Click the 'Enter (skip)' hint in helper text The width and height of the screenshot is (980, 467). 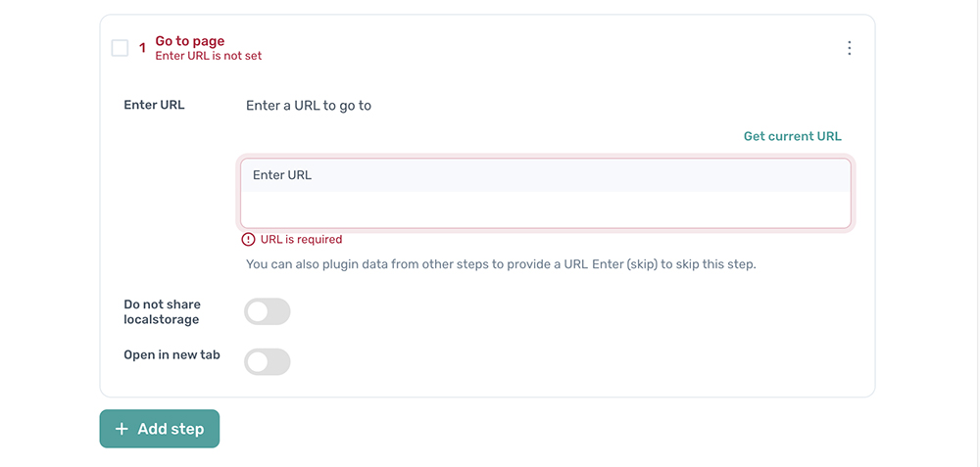(x=625, y=264)
